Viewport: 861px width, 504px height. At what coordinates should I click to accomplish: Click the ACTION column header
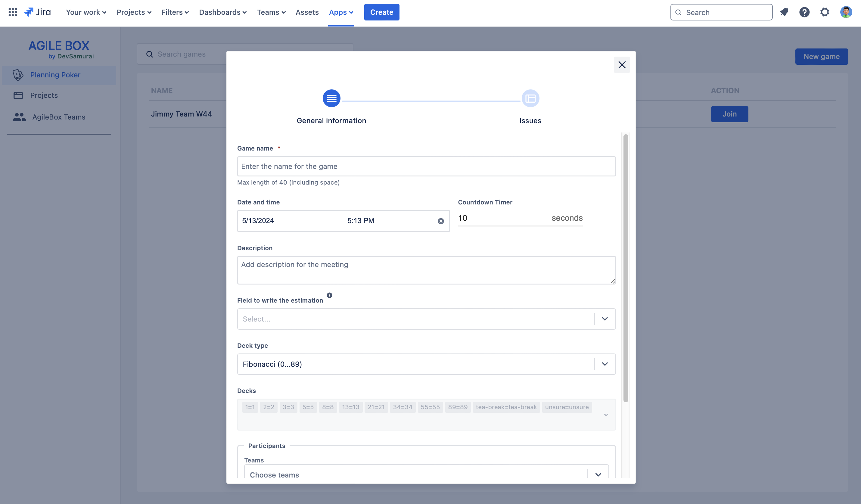click(x=725, y=91)
